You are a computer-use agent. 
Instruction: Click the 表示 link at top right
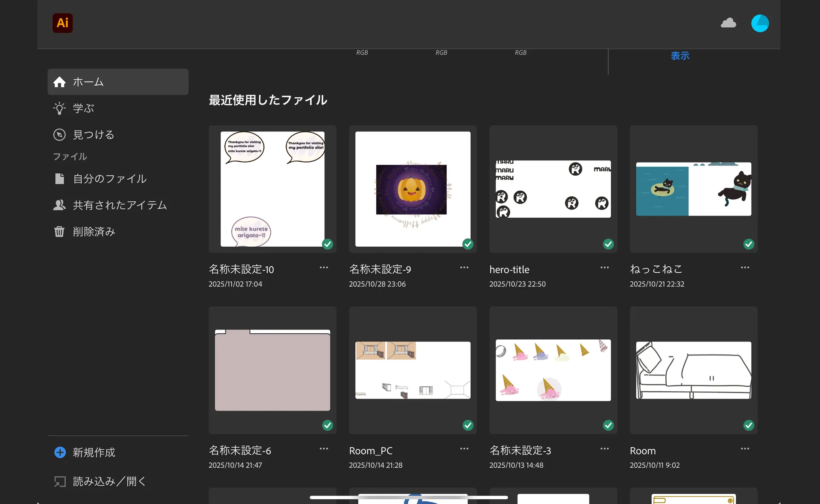[680, 55]
